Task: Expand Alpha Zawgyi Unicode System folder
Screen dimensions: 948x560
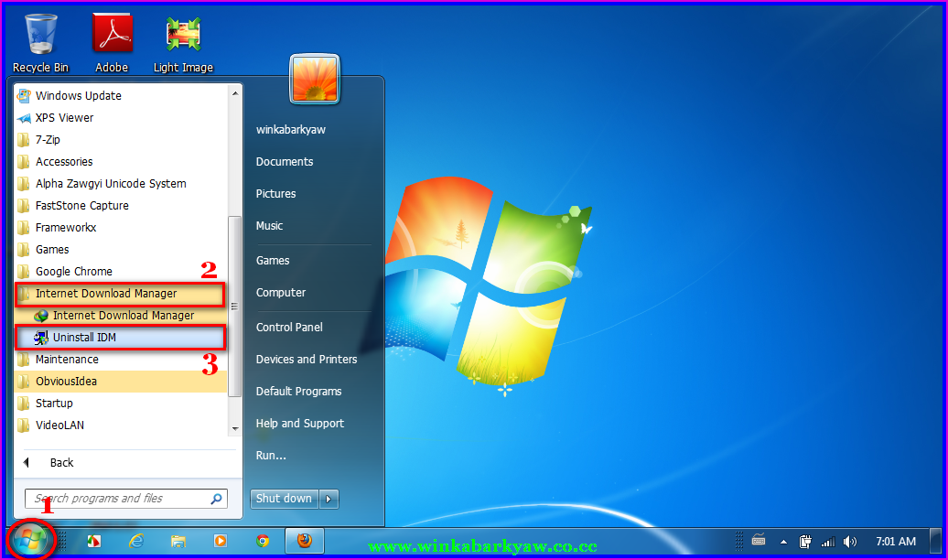Action: (121, 183)
